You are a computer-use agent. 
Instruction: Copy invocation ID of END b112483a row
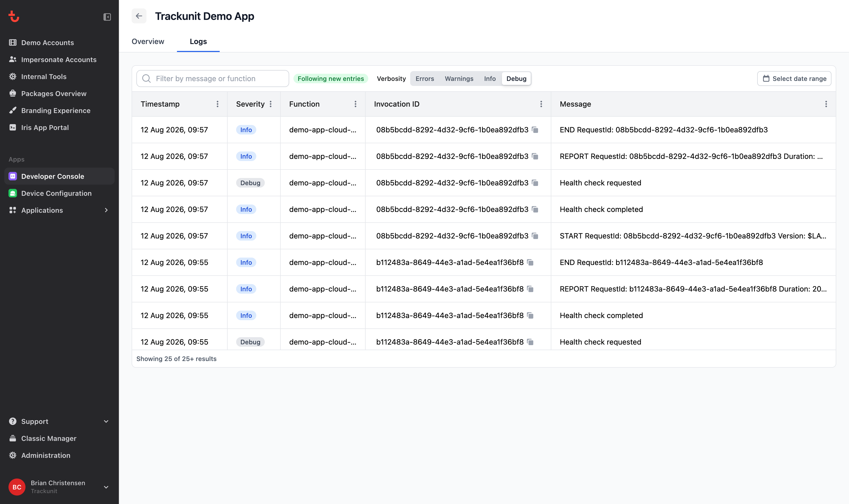[530, 262]
